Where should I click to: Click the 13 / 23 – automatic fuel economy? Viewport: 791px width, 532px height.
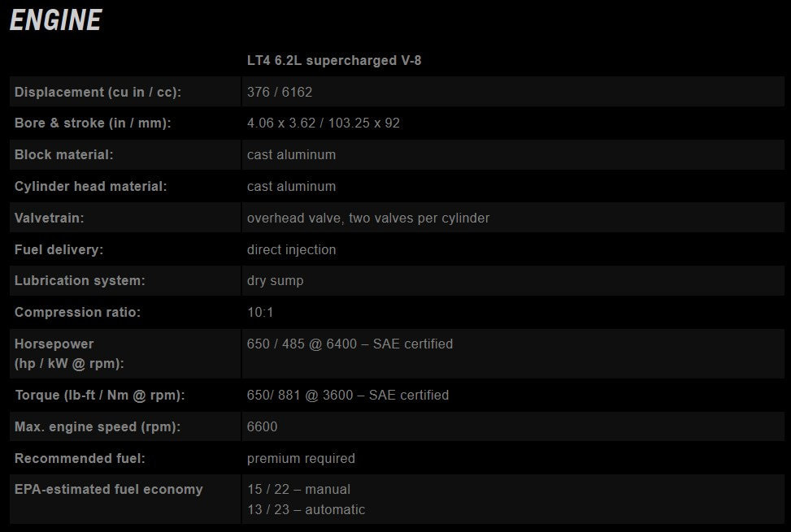(x=306, y=510)
